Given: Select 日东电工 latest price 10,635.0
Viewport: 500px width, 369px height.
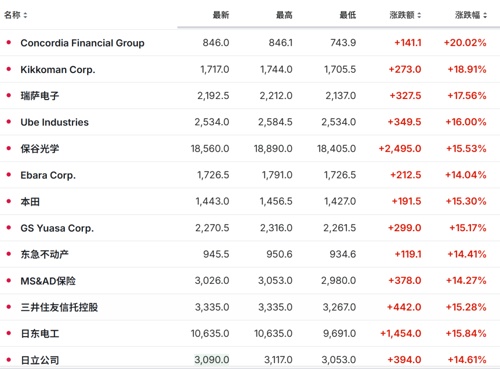Looking at the screenshot, I should [210, 333].
